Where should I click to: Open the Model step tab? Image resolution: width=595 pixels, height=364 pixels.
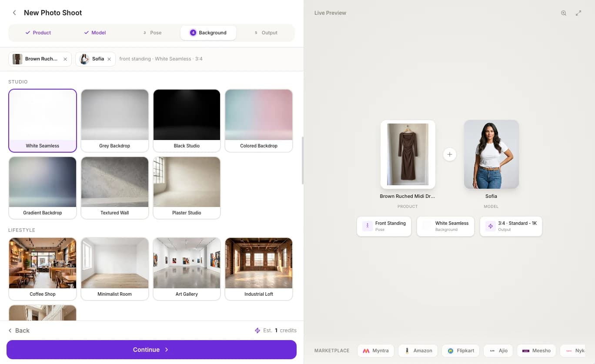95,33
